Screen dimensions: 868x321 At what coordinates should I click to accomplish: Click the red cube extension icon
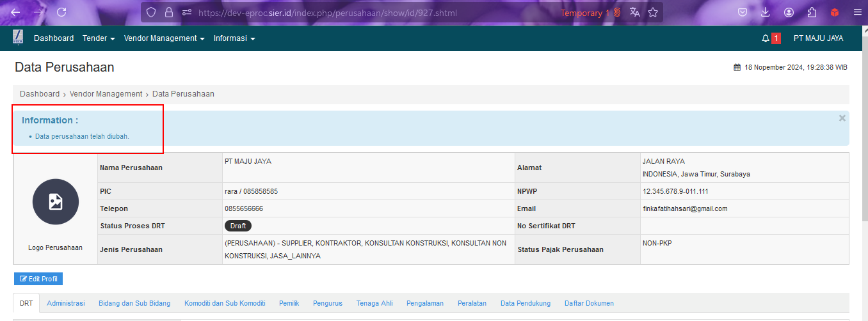834,12
